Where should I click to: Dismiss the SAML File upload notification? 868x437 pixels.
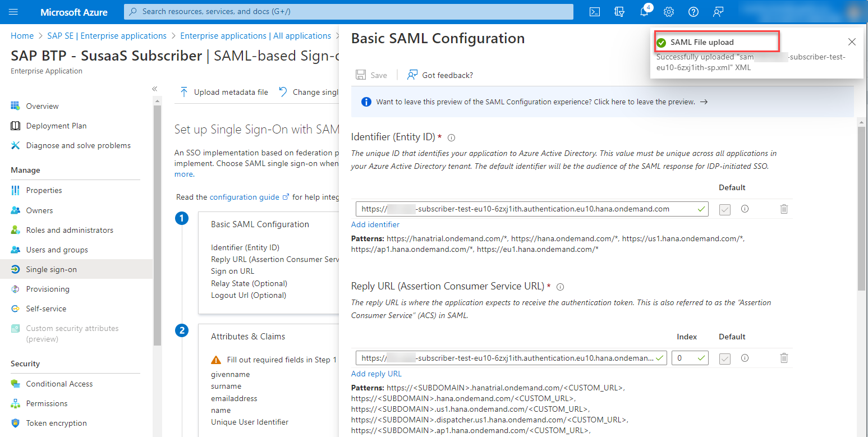point(852,42)
